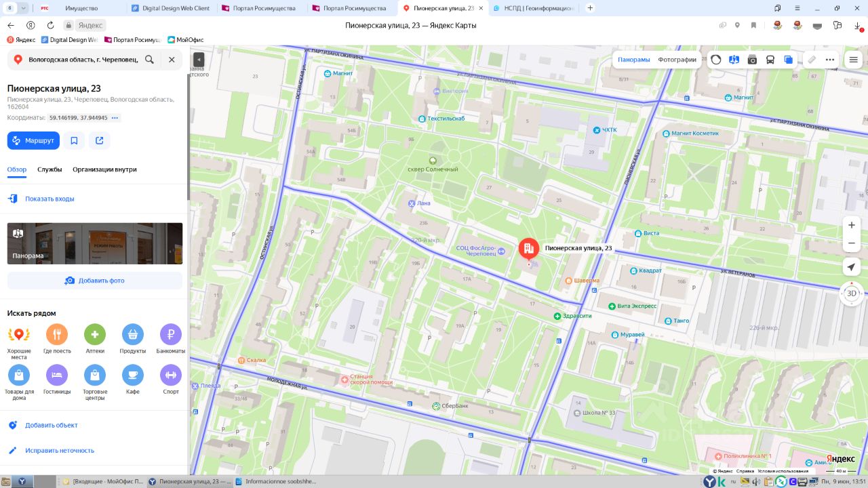Search with the magnifier icon
This screenshot has height=488, width=868.
point(149,60)
